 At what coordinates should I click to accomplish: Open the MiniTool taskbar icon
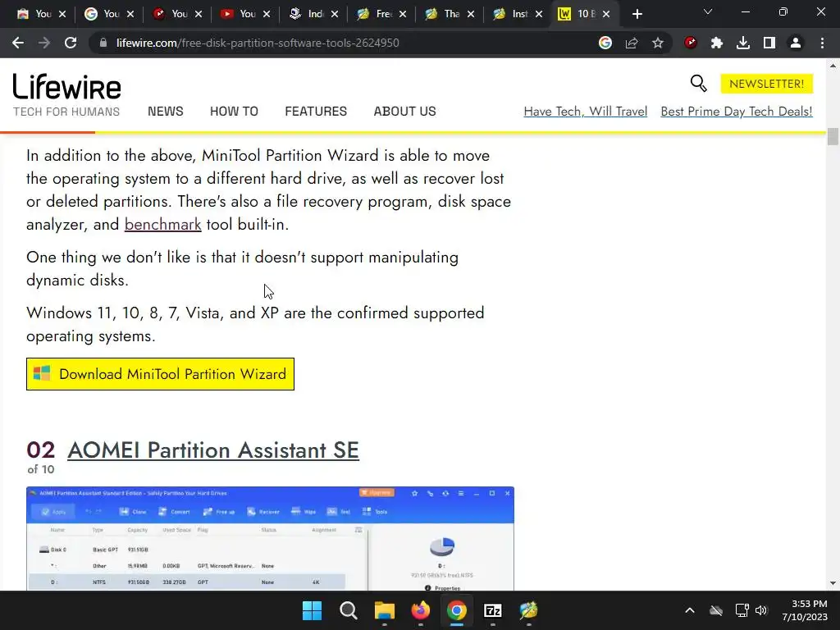point(528,610)
